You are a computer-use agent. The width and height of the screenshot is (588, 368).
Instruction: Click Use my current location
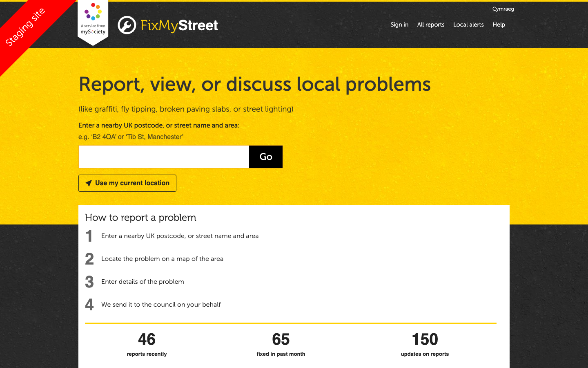click(x=127, y=183)
